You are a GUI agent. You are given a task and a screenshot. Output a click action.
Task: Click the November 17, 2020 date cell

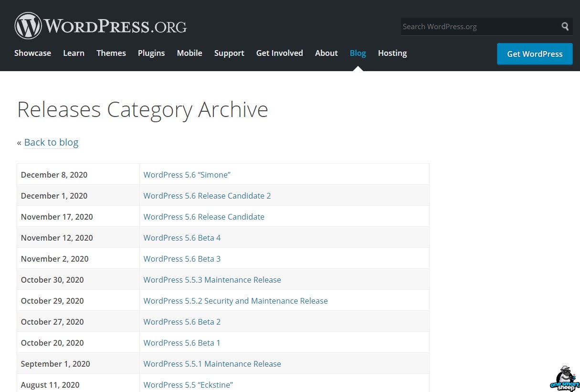[x=78, y=216]
